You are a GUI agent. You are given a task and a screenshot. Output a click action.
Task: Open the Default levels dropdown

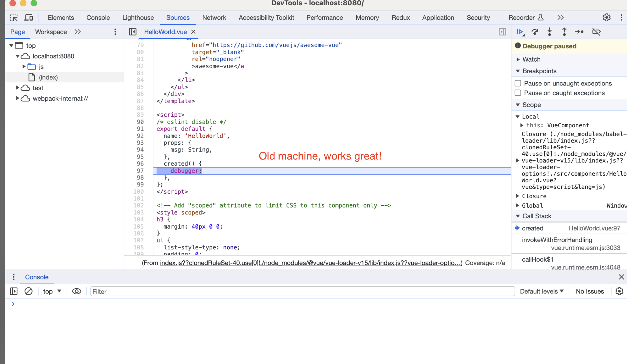pos(542,291)
